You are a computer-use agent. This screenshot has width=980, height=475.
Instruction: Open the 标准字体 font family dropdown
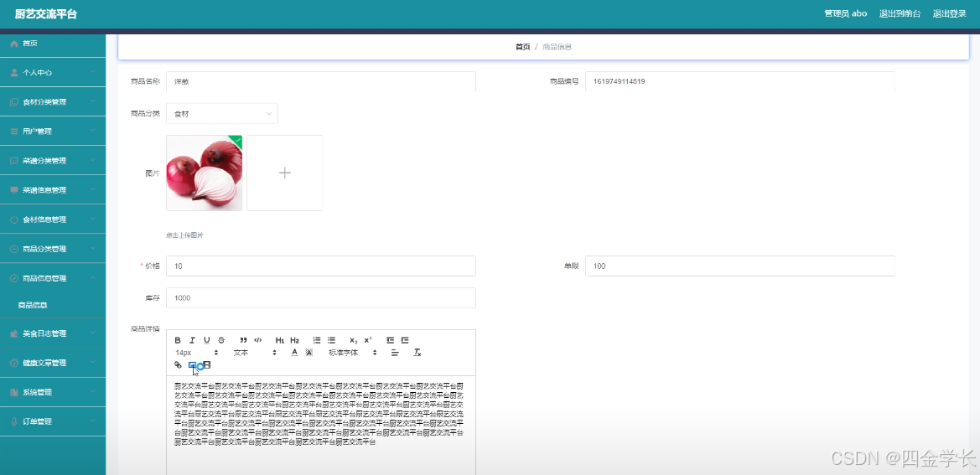tap(353, 353)
